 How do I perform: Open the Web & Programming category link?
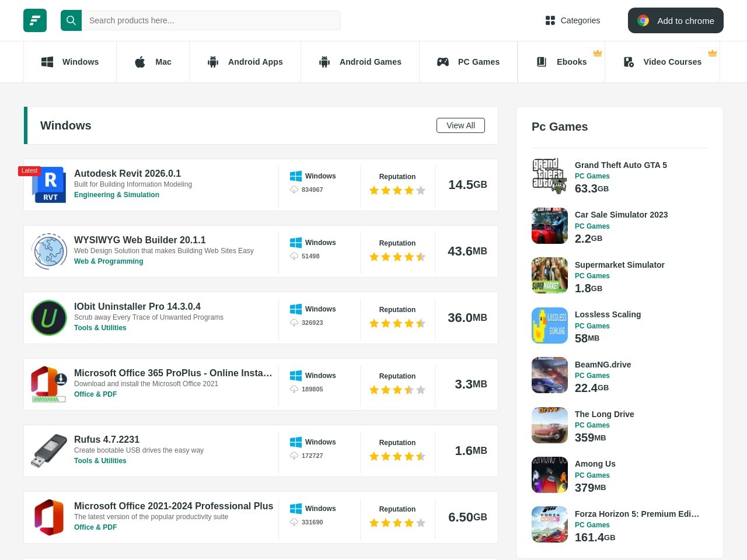click(109, 261)
